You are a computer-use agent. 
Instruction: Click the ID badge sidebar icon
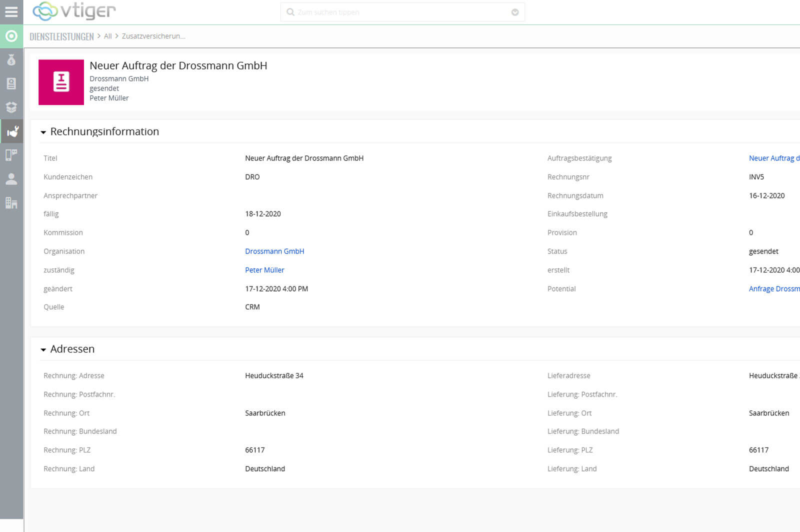pyautogui.click(x=11, y=83)
